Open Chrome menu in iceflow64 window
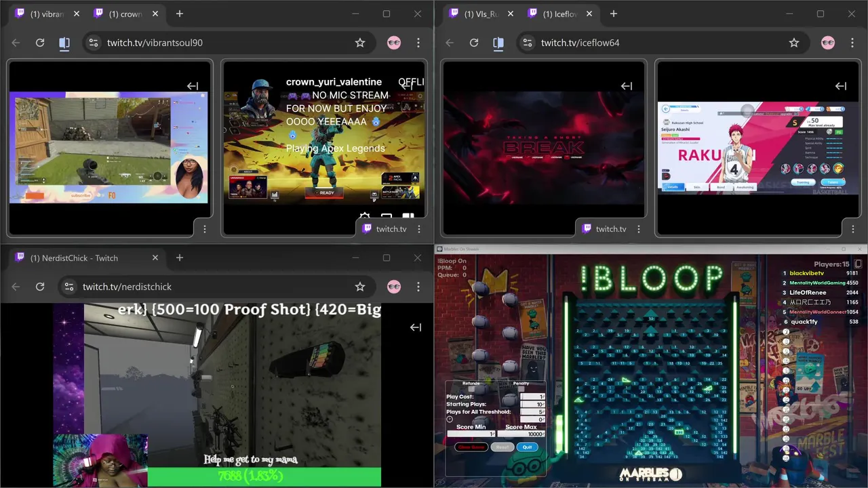 852,43
